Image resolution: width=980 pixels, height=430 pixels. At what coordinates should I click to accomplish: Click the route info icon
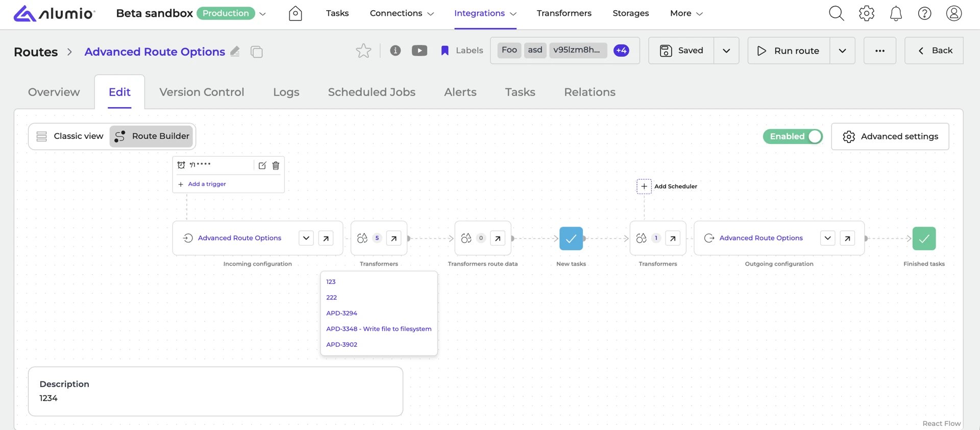[x=395, y=51]
